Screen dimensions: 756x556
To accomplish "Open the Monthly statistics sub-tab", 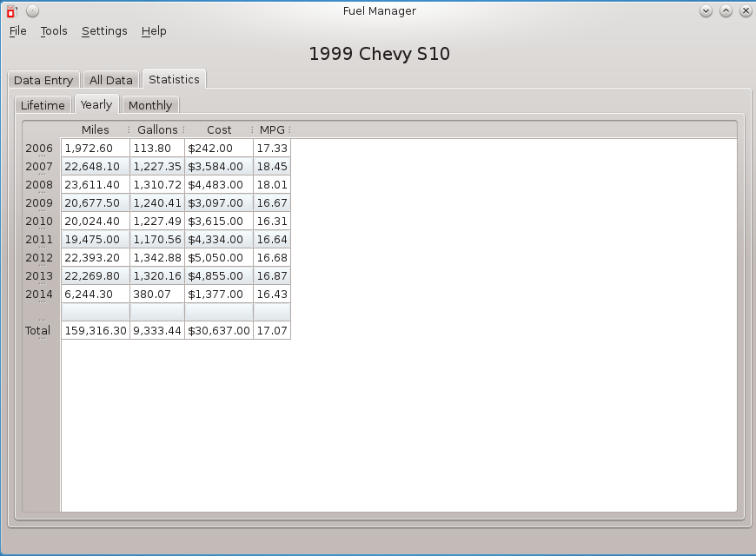I will tap(150, 105).
